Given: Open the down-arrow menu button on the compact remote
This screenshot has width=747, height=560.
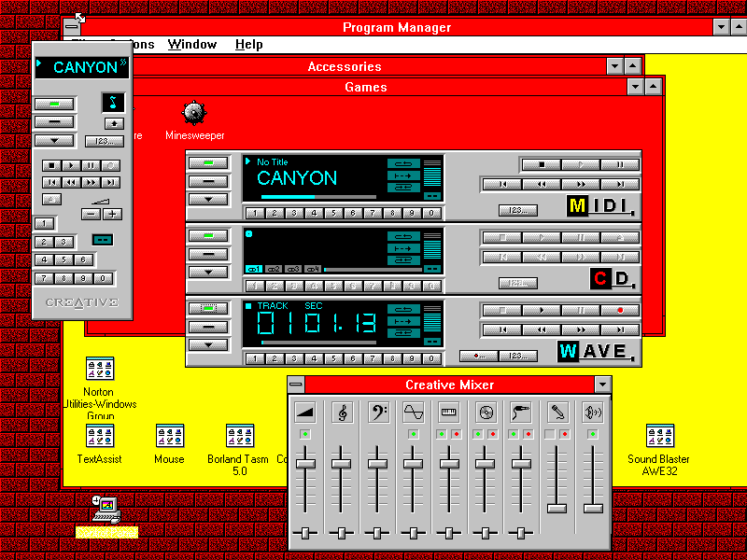Looking at the screenshot, I should point(54,141).
